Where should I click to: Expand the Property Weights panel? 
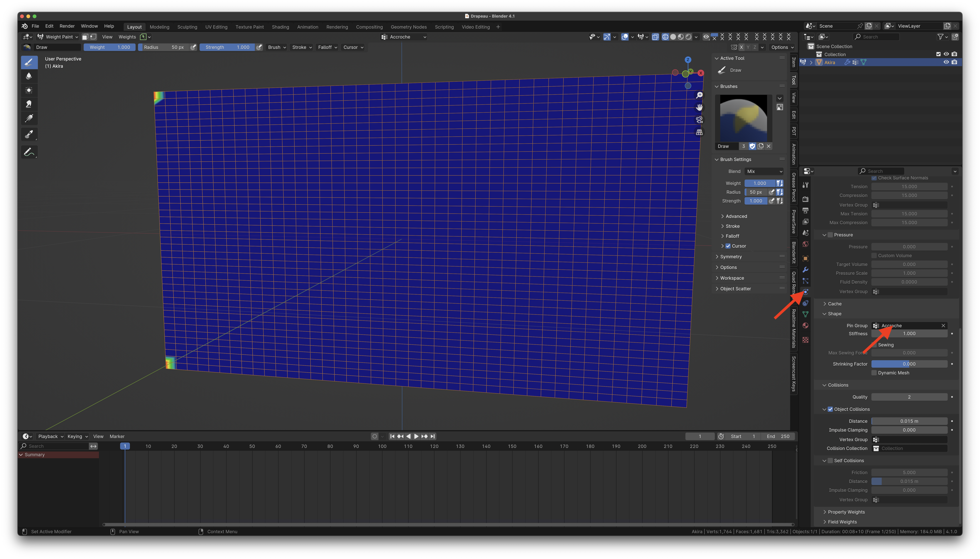click(x=846, y=512)
